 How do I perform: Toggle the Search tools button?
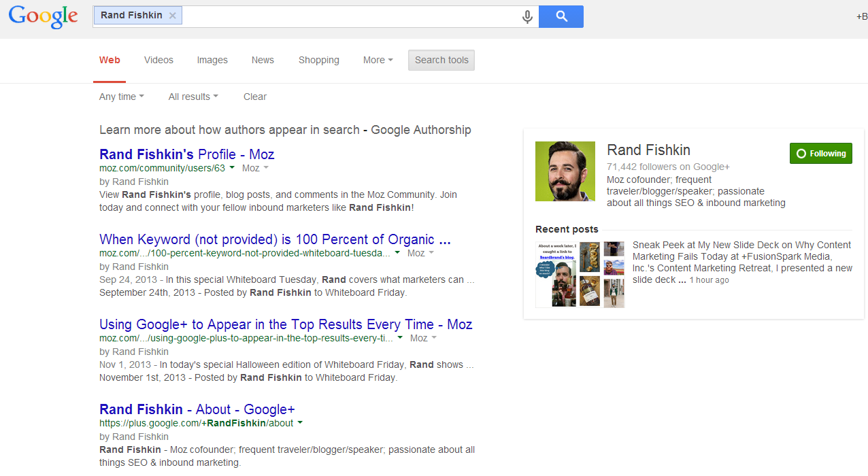tap(441, 60)
